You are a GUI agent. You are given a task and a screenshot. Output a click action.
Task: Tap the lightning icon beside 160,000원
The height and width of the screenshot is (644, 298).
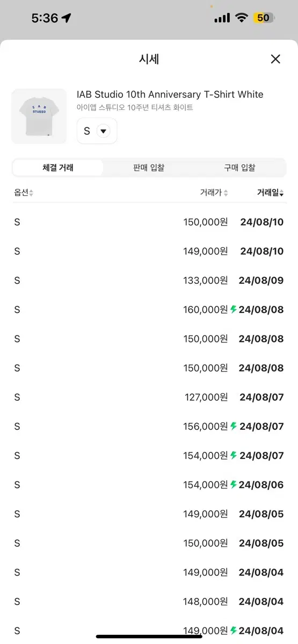pos(234,310)
